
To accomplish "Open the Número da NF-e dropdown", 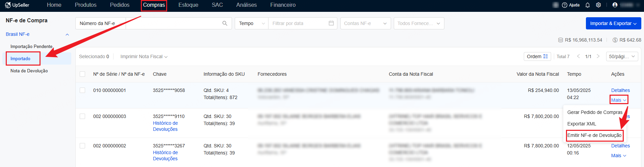I will (101, 23).
